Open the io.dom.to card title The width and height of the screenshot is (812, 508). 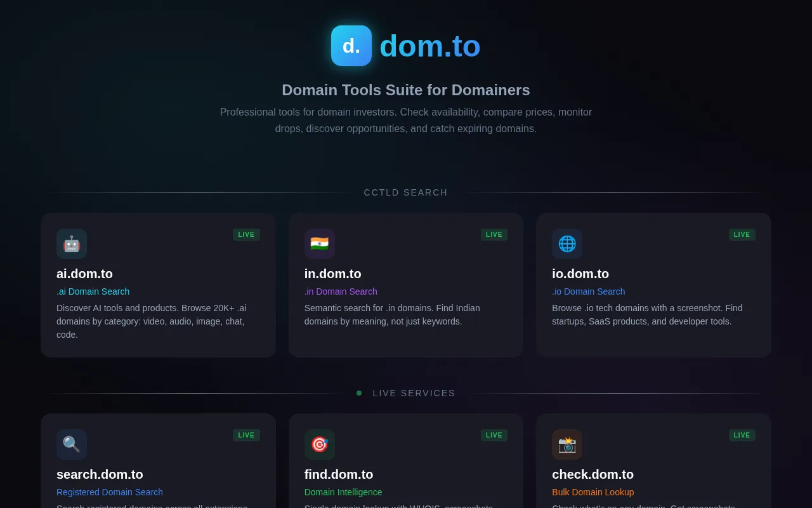[x=580, y=274]
